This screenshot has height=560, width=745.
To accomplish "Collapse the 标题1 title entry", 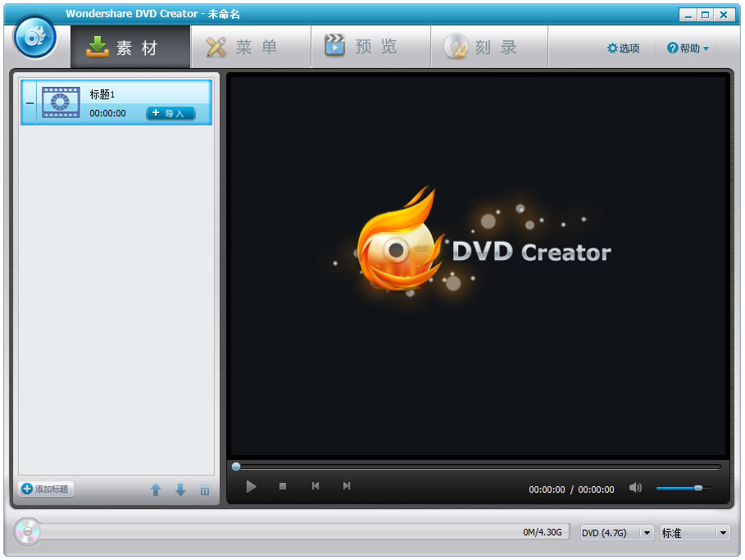I will click(30, 103).
